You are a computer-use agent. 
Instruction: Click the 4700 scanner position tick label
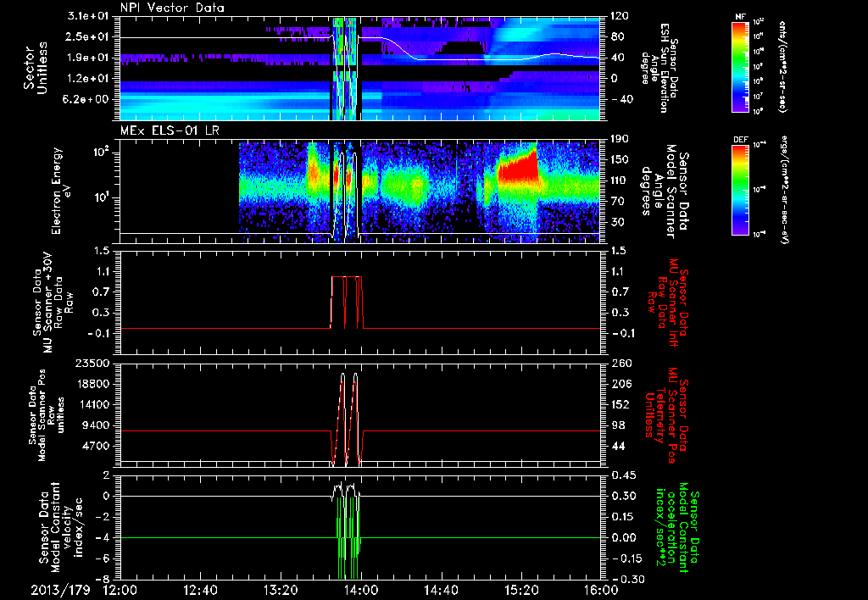[97, 446]
